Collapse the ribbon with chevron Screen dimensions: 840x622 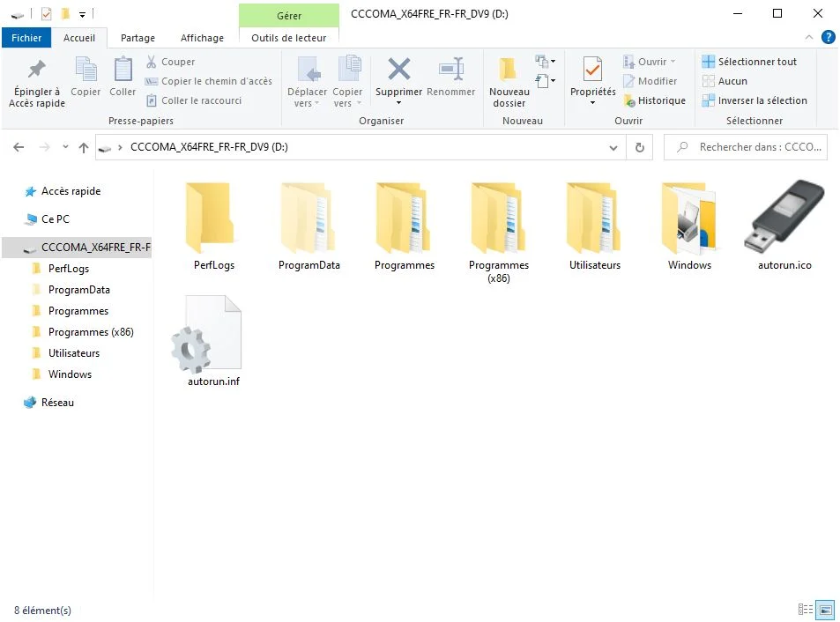(x=809, y=37)
